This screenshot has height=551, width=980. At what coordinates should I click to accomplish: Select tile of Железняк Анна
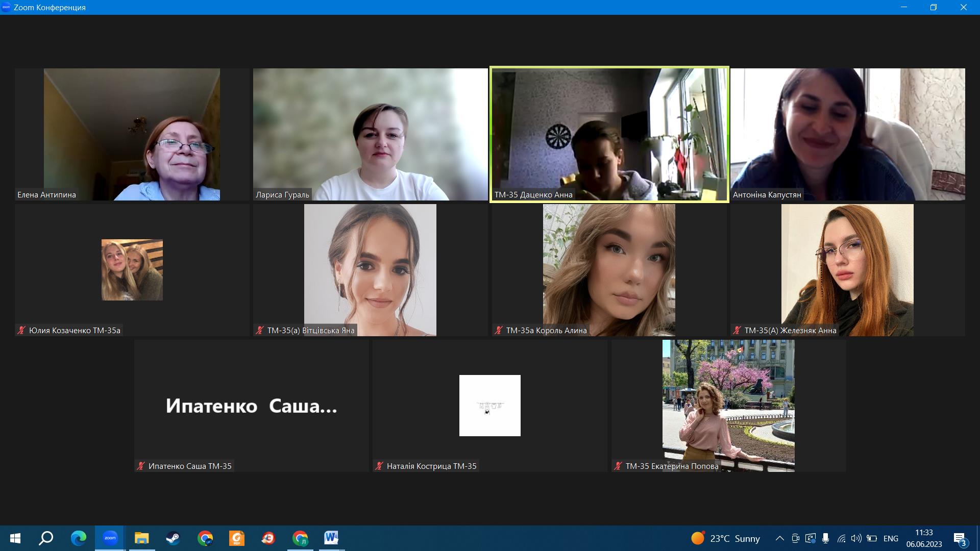click(848, 270)
